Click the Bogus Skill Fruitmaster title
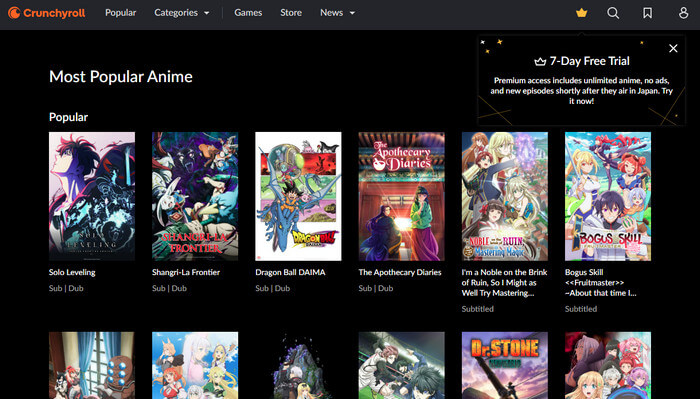The image size is (700, 399). tap(600, 283)
